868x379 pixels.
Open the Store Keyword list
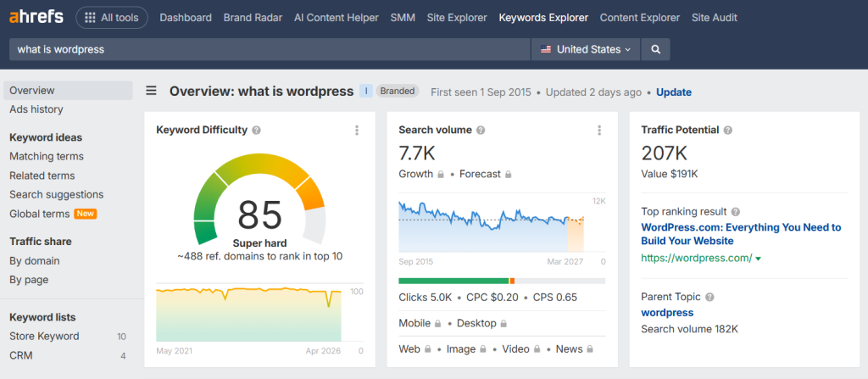[x=44, y=337]
